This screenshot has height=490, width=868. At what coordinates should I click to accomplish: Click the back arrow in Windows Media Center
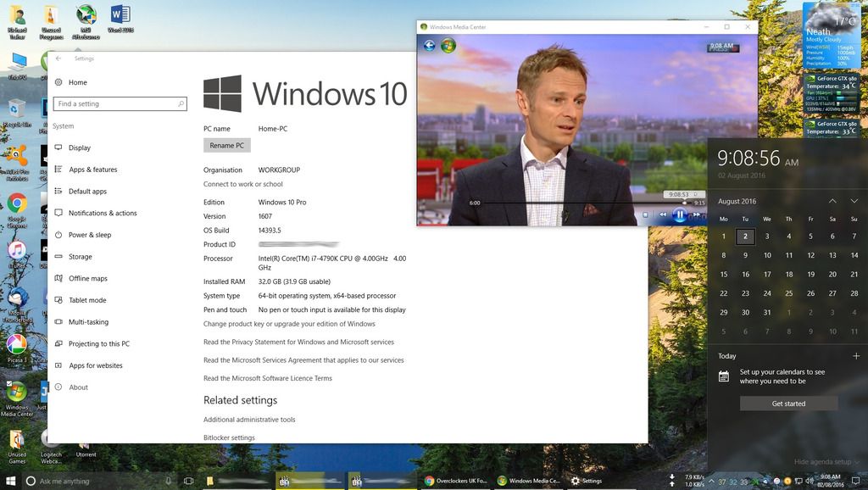pos(430,46)
